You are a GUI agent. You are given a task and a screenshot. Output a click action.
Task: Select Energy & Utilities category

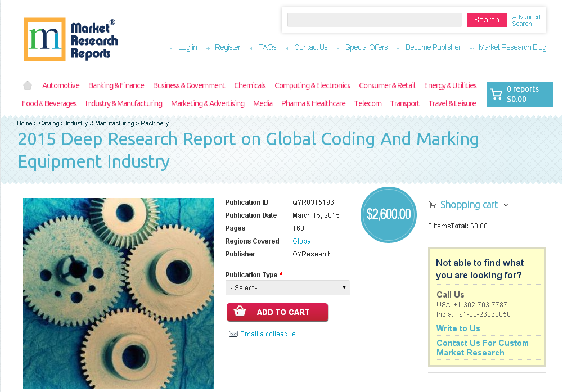coord(451,85)
